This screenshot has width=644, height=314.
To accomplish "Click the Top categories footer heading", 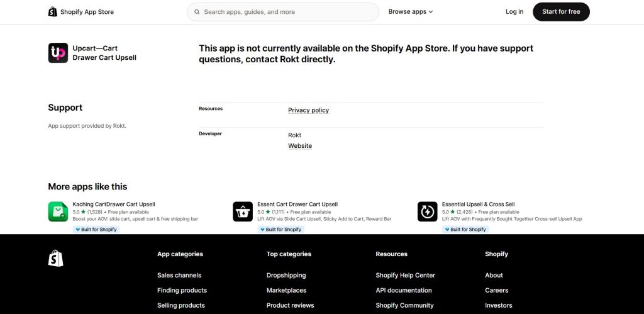I will pyautogui.click(x=289, y=254).
